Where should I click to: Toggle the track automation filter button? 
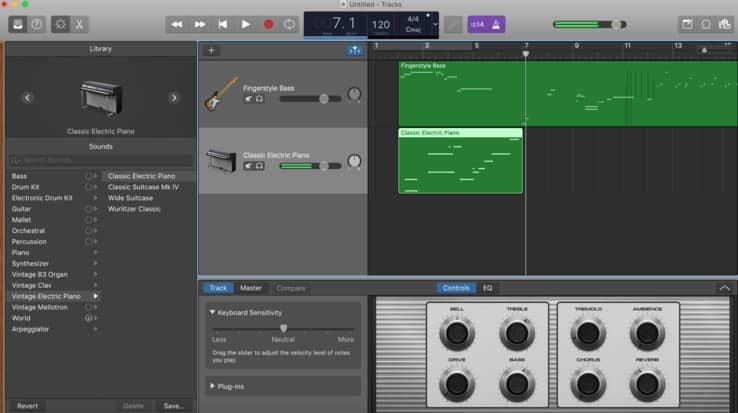click(x=355, y=50)
